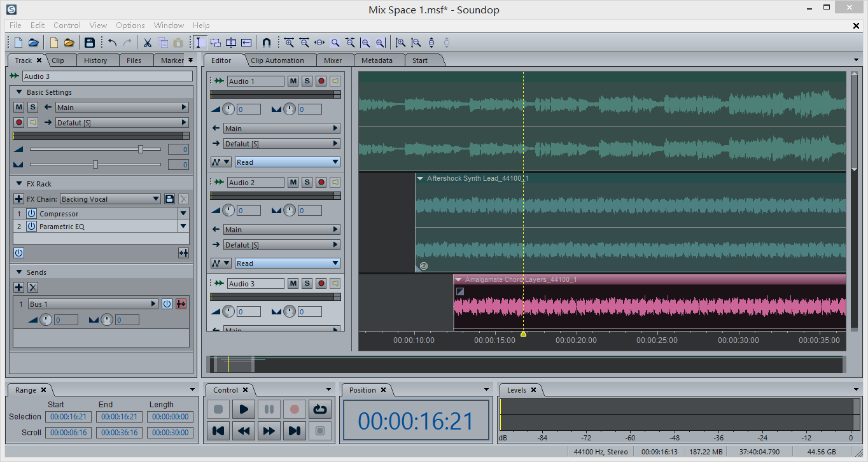Collapse the Basic Settings section
This screenshot has height=462, width=868.
pos(19,92)
